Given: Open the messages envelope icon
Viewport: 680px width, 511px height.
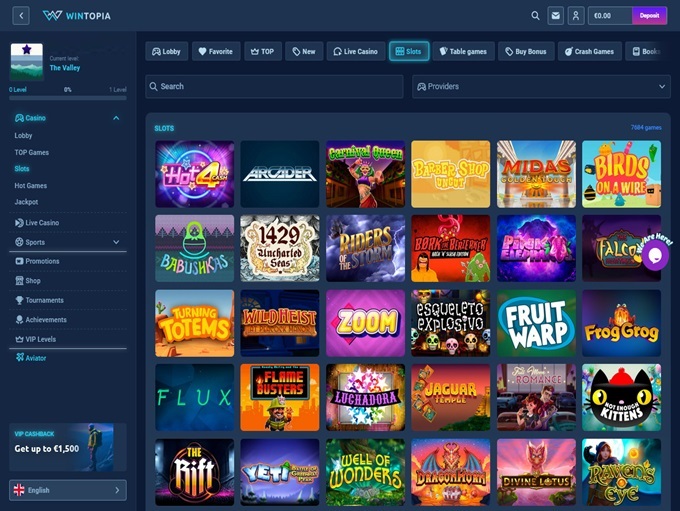Looking at the screenshot, I should [556, 16].
